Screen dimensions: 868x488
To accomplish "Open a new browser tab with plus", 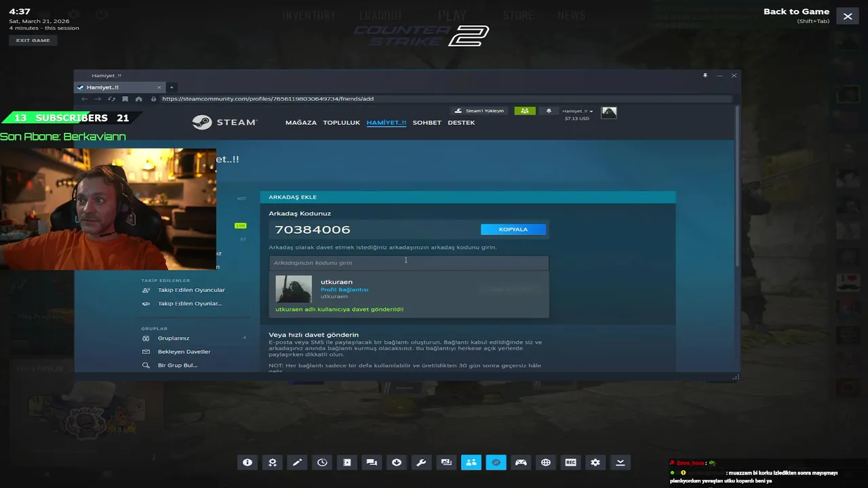I will [172, 87].
